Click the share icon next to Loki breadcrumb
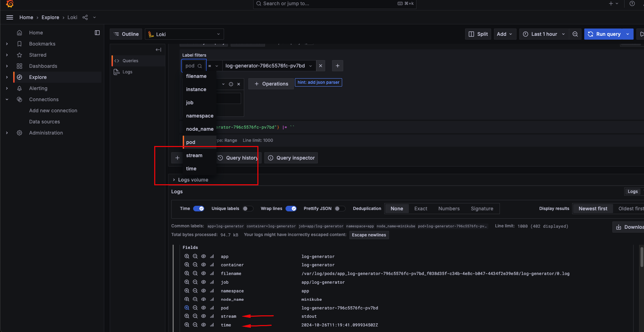This screenshot has height=332, width=644. tap(85, 17)
